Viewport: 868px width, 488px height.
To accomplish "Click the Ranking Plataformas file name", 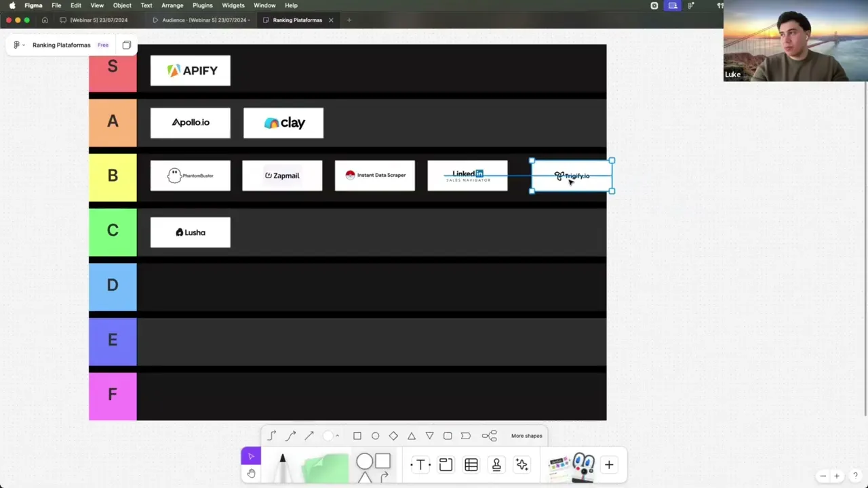I will 61,45.
